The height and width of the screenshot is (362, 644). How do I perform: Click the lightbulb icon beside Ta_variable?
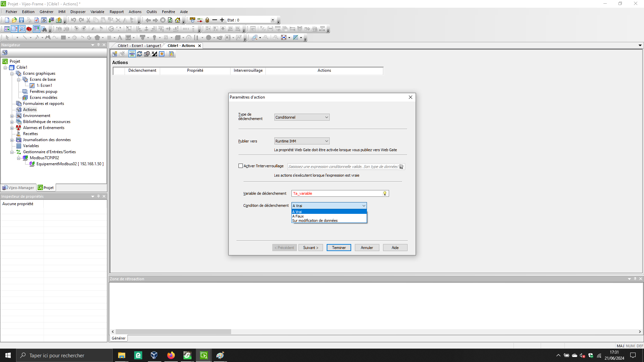pos(385,193)
